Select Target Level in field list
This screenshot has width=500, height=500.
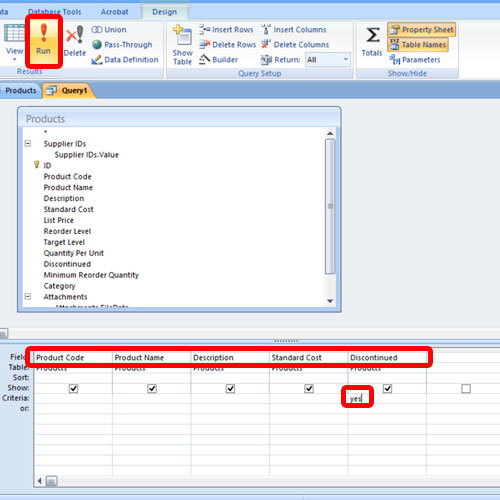[x=64, y=242]
